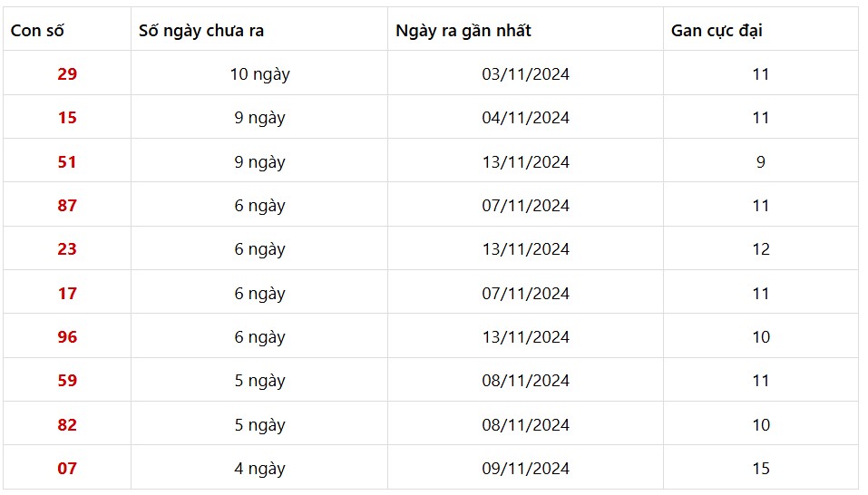The width and height of the screenshot is (868, 495).
Task: Select the red number 96
Action: point(67,337)
